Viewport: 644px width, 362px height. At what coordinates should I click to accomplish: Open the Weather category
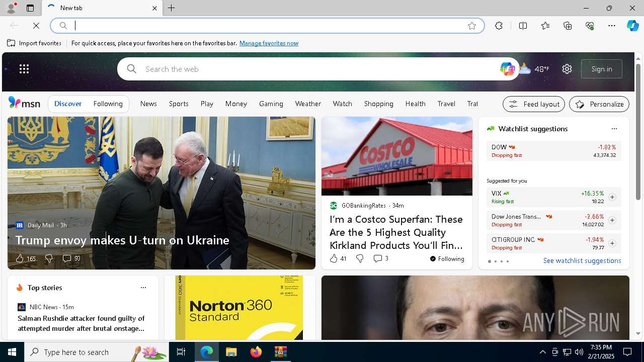coord(308,104)
